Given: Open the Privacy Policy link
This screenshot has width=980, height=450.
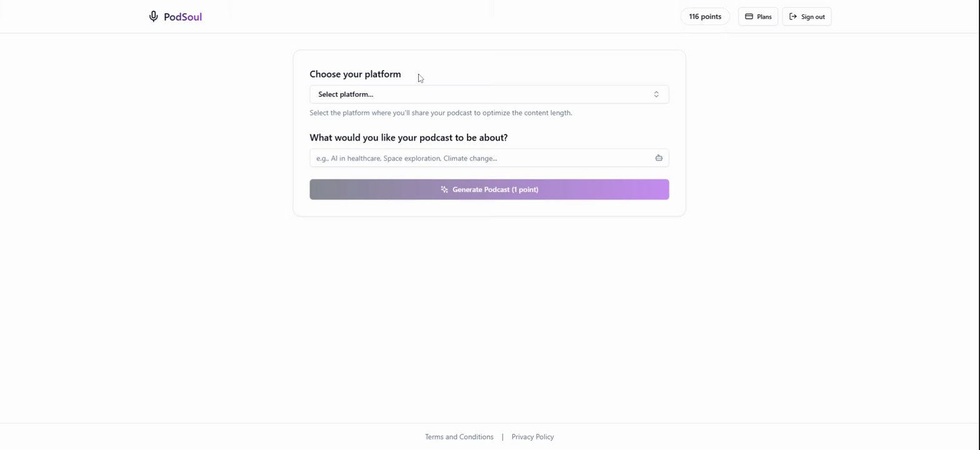Looking at the screenshot, I should click(532, 437).
